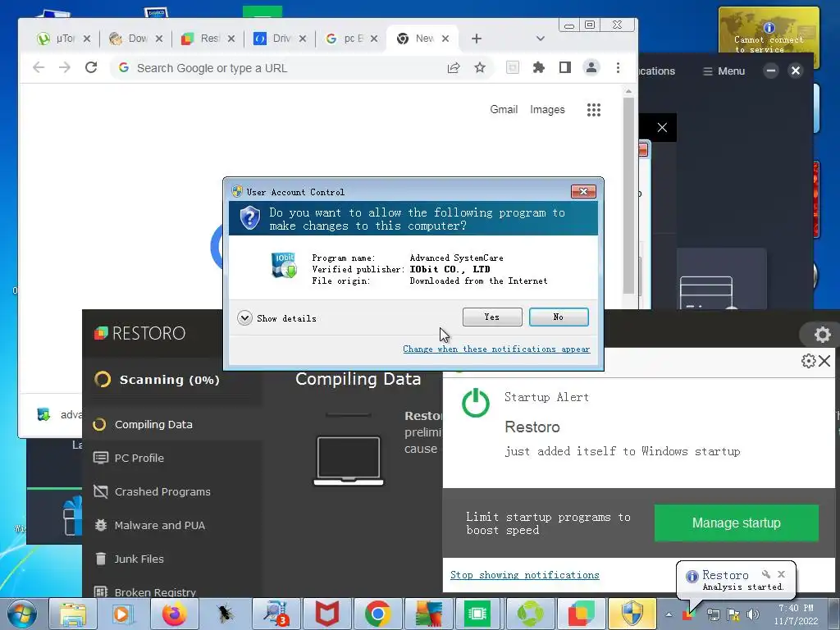Viewport: 840px width, 630px height.
Task: Toggle Chrome side panel icon
Action: [x=564, y=67]
